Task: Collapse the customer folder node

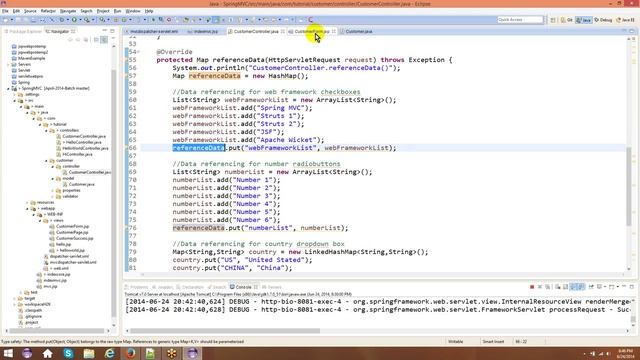Action: tap(47, 160)
